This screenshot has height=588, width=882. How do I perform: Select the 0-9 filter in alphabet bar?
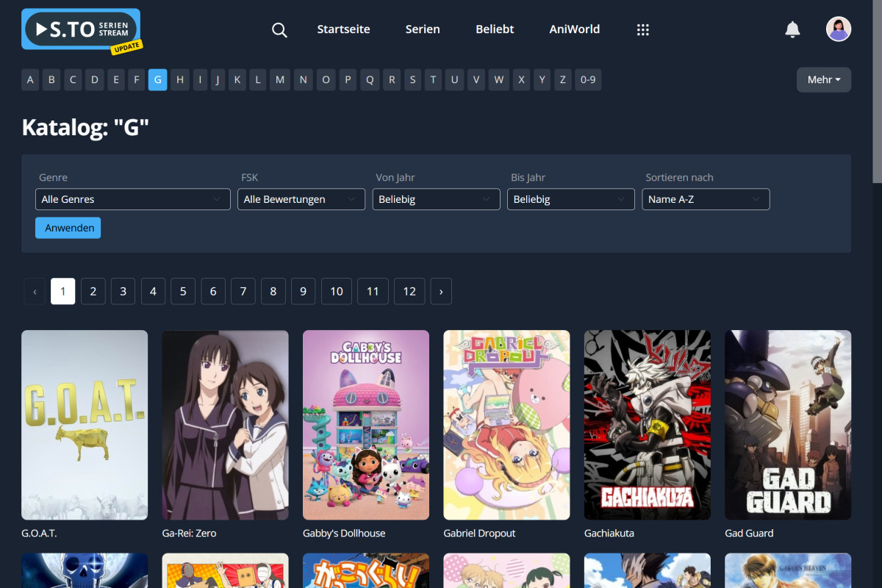tap(588, 79)
